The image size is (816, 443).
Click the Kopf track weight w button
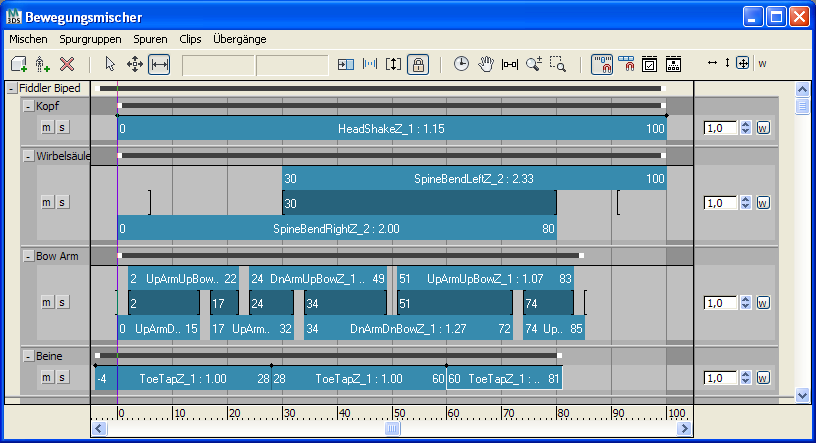763,128
